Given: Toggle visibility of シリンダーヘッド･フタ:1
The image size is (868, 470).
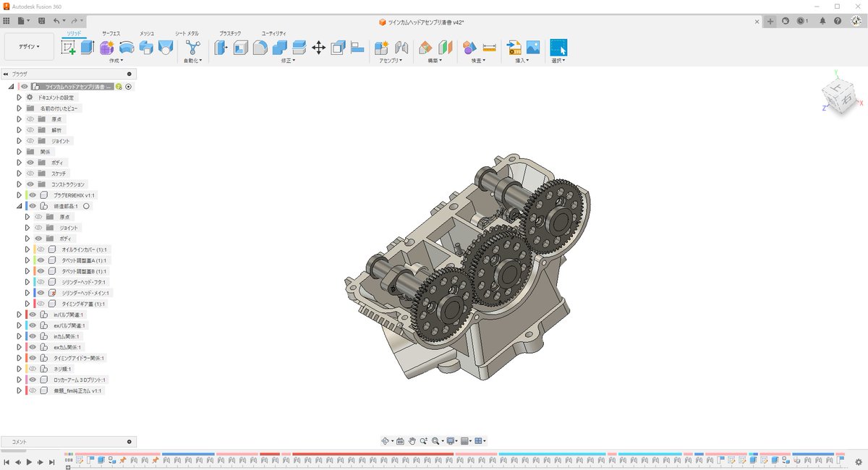Looking at the screenshot, I should click(41, 282).
